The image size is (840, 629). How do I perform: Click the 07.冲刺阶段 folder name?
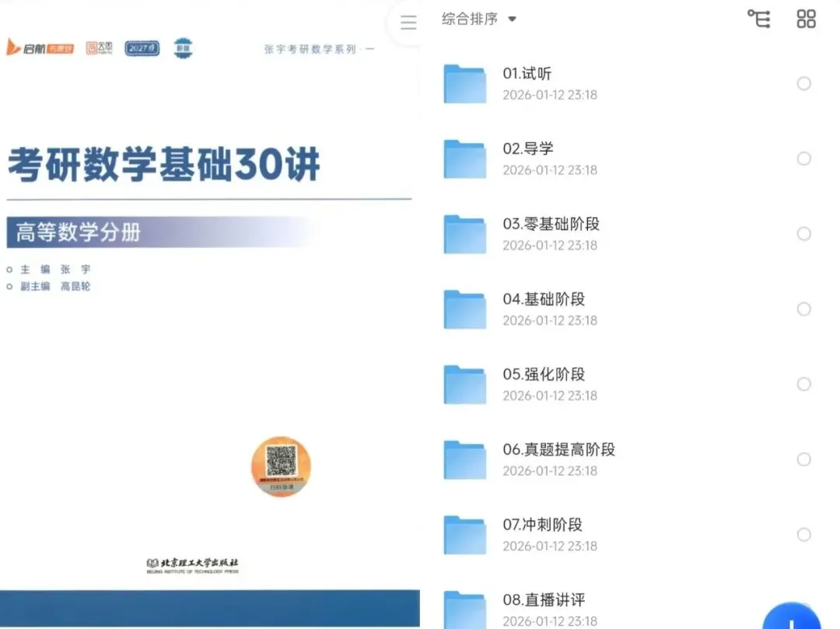pos(543,525)
